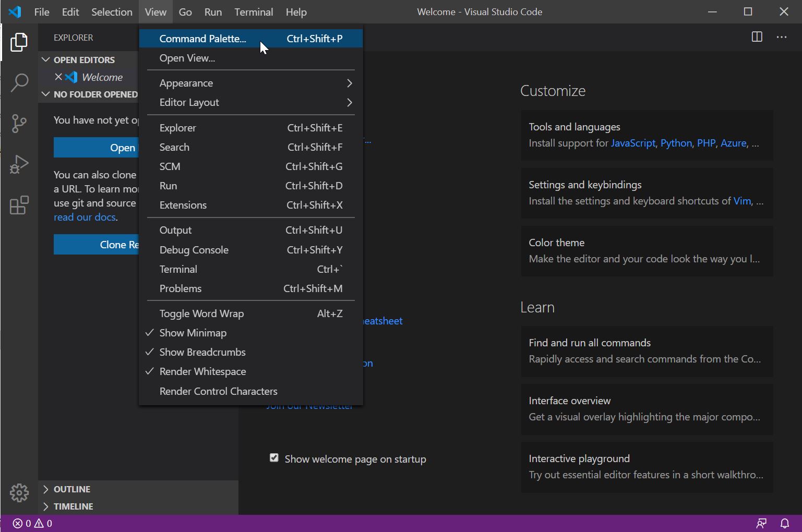Screen dimensions: 802x532
Task: Open the Color theme card
Action: click(647, 251)
